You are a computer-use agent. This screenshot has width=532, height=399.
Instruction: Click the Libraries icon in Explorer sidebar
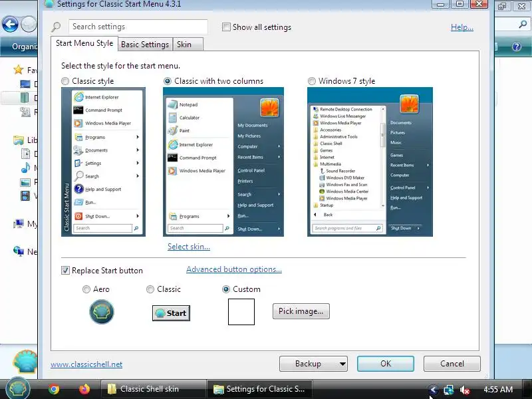coord(19,140)
